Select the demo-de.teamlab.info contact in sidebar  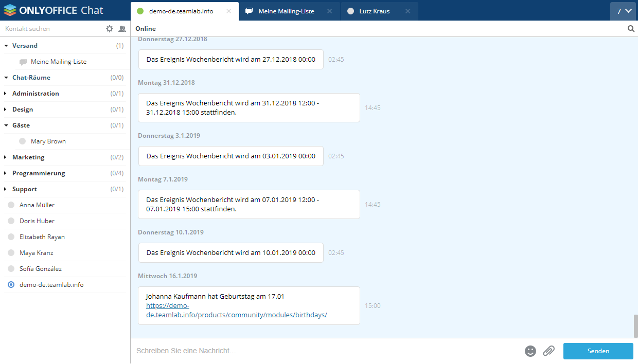(x=51, y=285)
